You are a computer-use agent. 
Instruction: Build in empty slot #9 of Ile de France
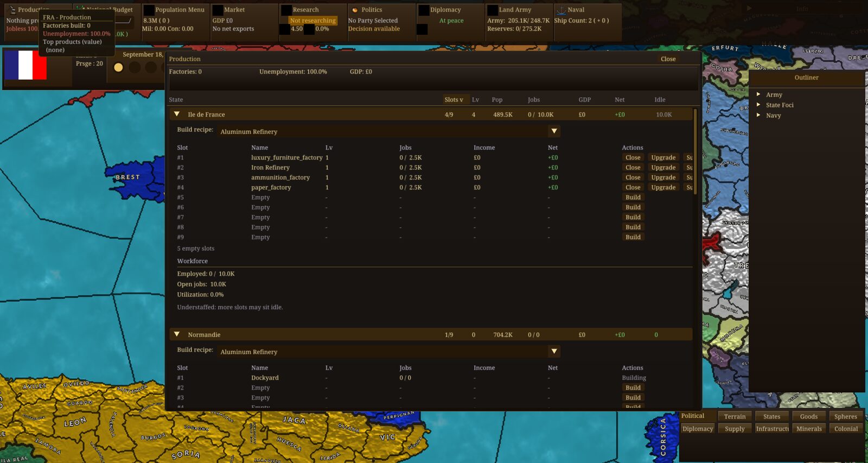(633, 237)
